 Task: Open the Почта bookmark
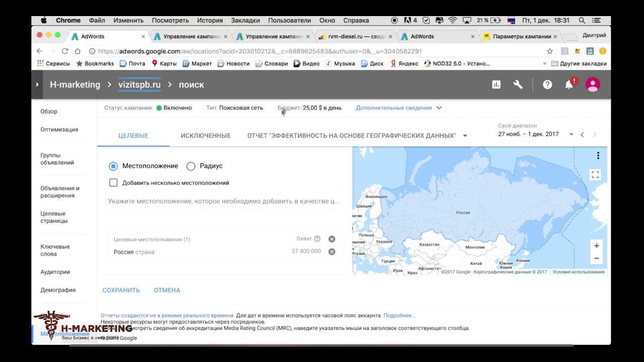click(x=132, y=63)
